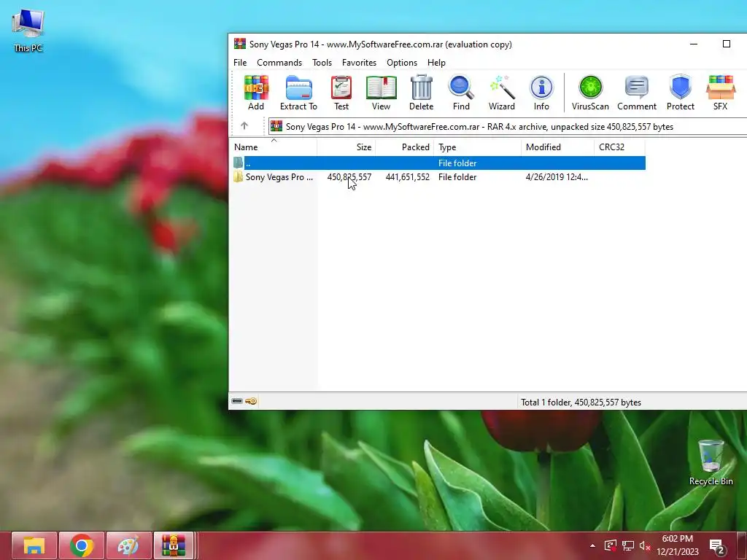Select the parent '..' folder row
The image size is (747, 560).
[438, 163]
